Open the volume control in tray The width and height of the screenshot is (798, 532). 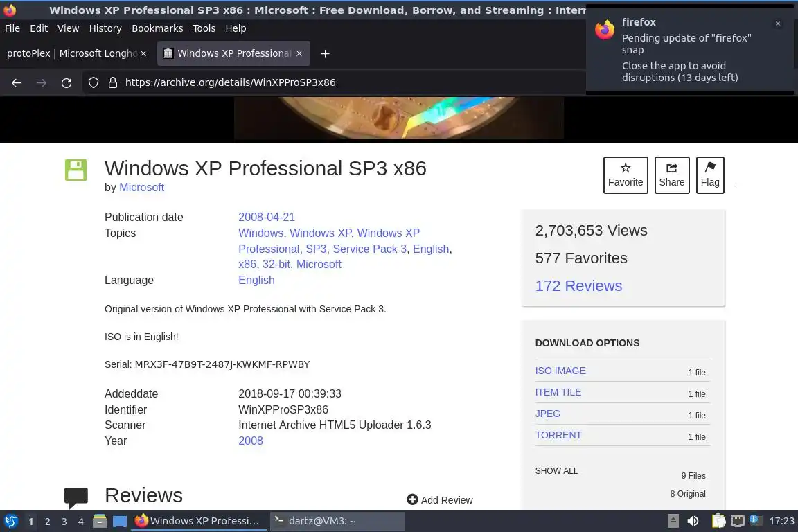coord(693,521)
